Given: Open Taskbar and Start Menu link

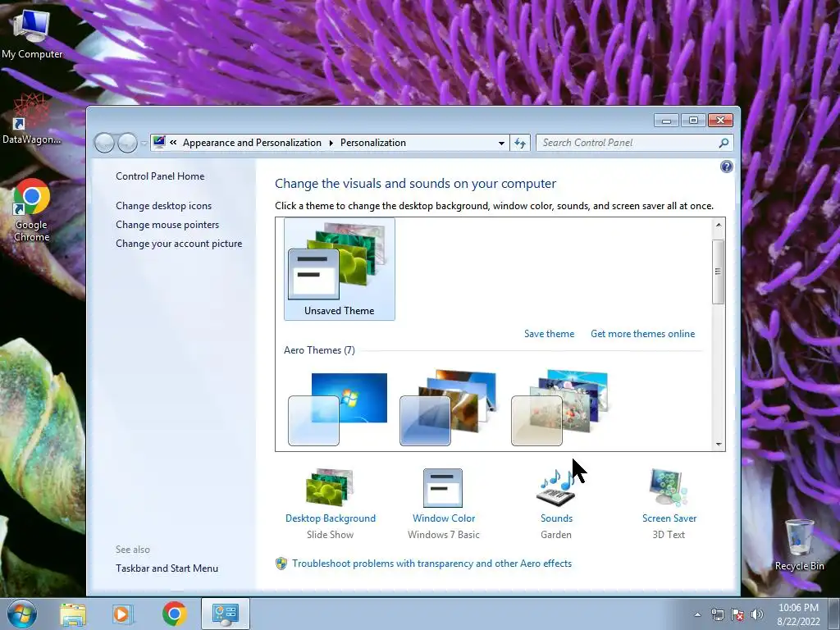Looking at the screenshot, I should [167, 568].
